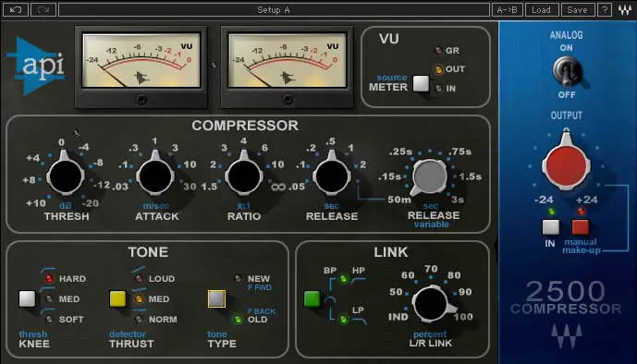Click the -20 threshold marking

91,203
